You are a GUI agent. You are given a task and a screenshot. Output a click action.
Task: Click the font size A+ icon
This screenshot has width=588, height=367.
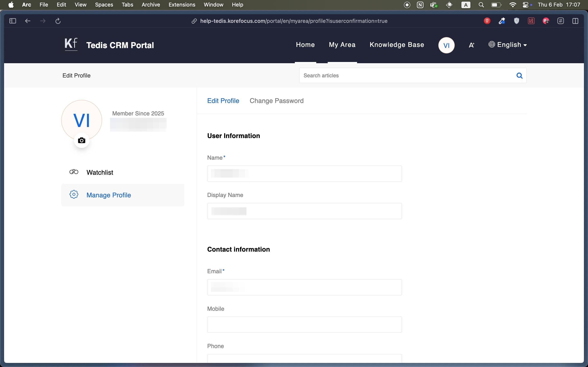pos(471,45)
